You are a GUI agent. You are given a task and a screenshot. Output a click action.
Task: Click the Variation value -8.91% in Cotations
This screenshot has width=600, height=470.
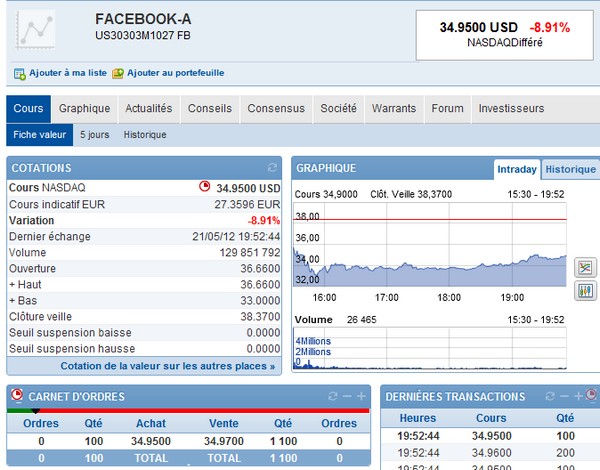(264, 221)
